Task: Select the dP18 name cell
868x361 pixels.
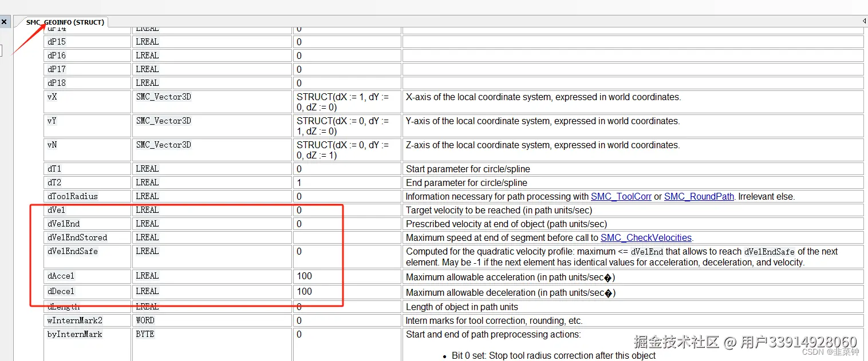Action: [x=88, y=83]
